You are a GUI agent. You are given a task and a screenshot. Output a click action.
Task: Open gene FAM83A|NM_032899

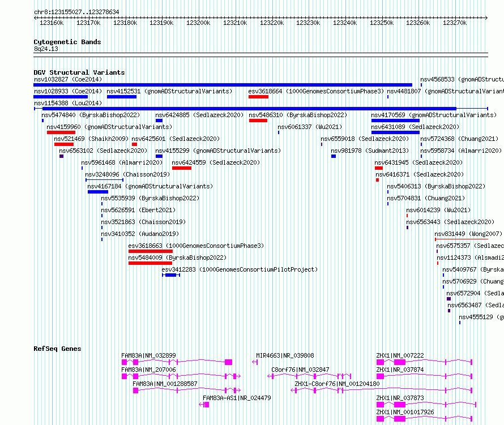tap(148, 355)
